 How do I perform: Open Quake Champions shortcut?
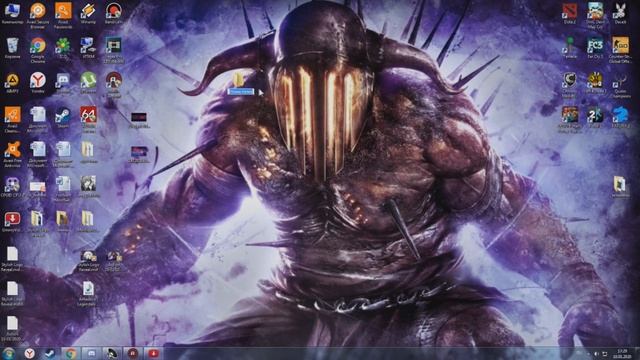620,85
